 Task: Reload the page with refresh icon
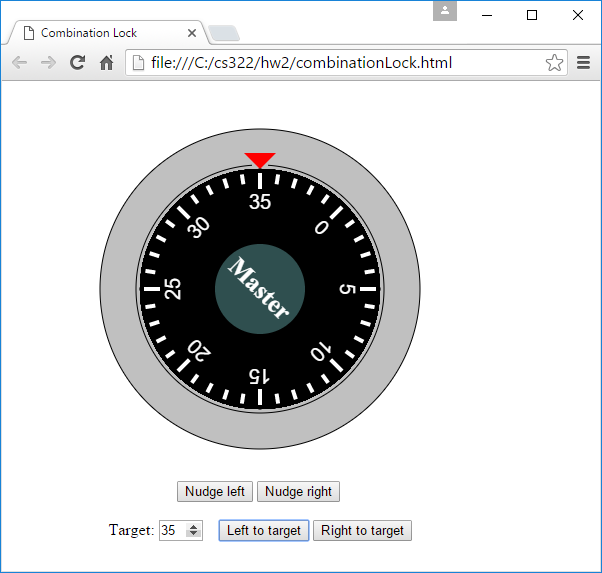tap(78, 63)
